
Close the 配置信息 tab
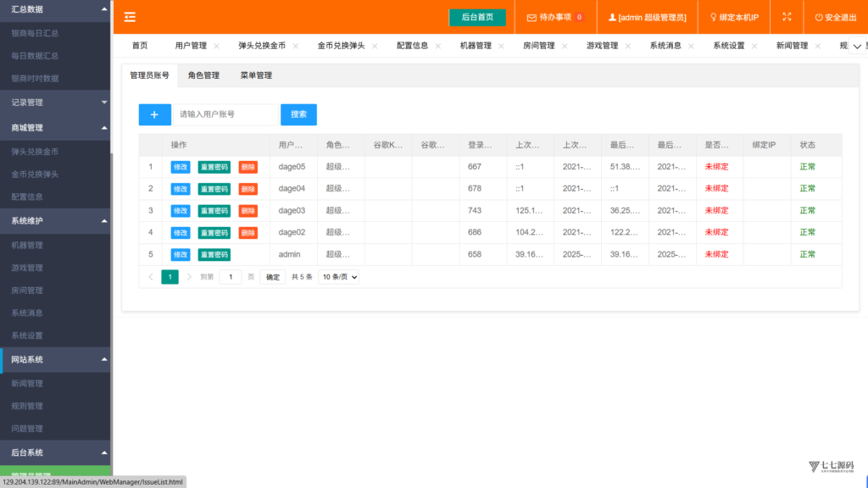(438, 46)
